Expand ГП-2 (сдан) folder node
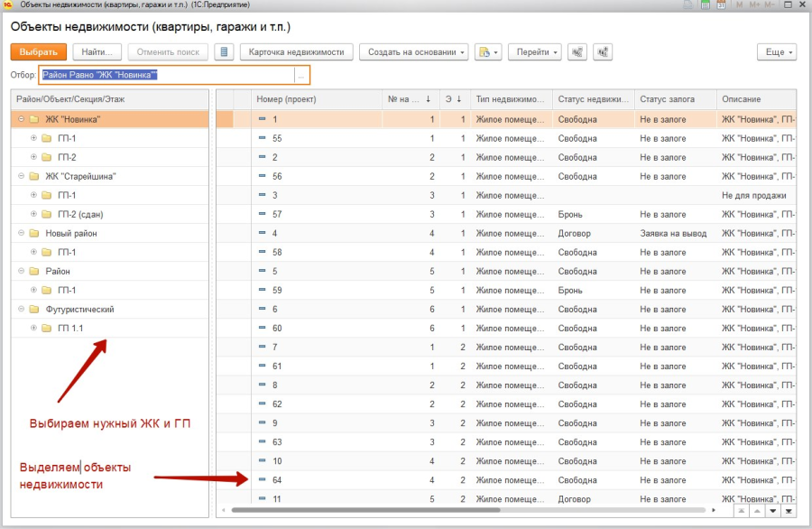Screen dimensions: 812x529 pos(33,214)
